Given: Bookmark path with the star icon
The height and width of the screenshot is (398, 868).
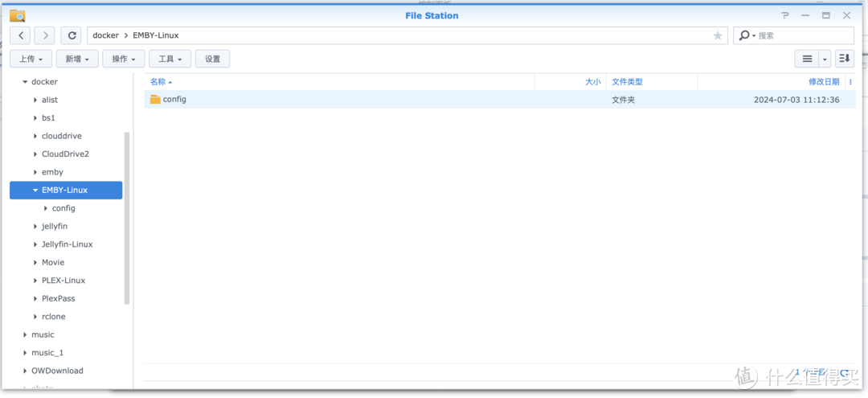Looking at the screenshot, I should coord(718,35).
